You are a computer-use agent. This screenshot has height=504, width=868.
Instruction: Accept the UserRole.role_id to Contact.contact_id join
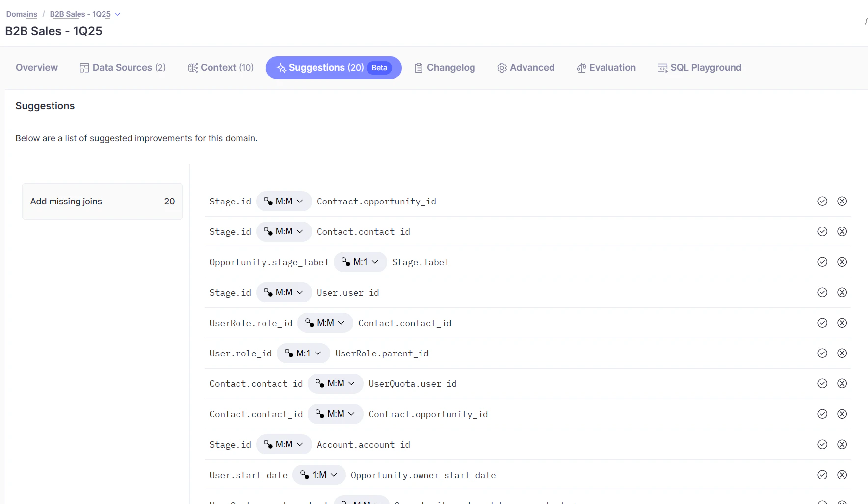pos(822,323)
